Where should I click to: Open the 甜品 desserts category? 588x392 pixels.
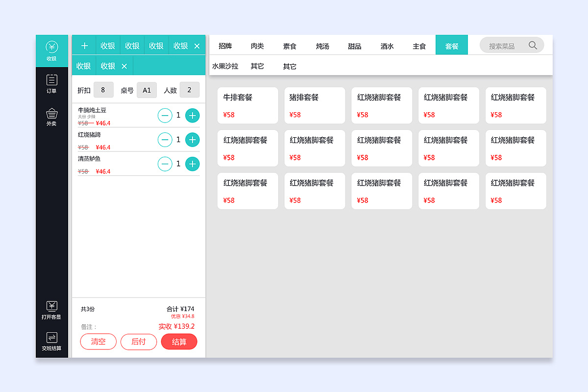click(x=354, y=45)
